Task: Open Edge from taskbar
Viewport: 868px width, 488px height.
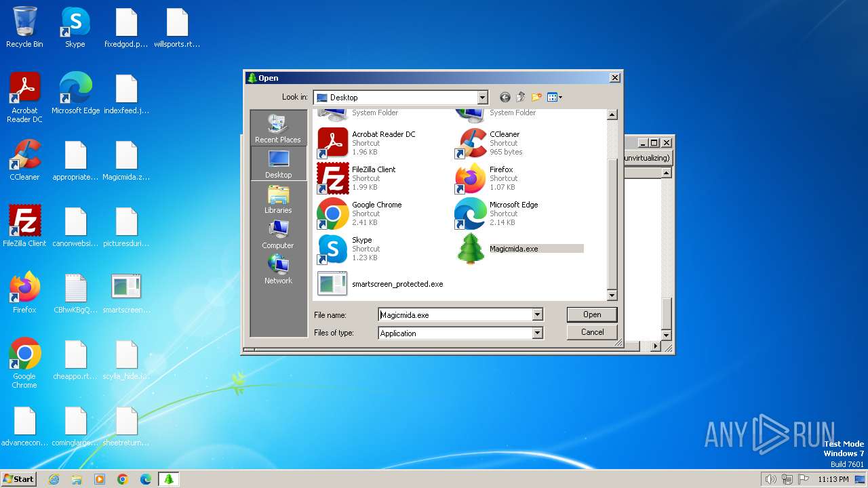Action: [x=146, y=479]
